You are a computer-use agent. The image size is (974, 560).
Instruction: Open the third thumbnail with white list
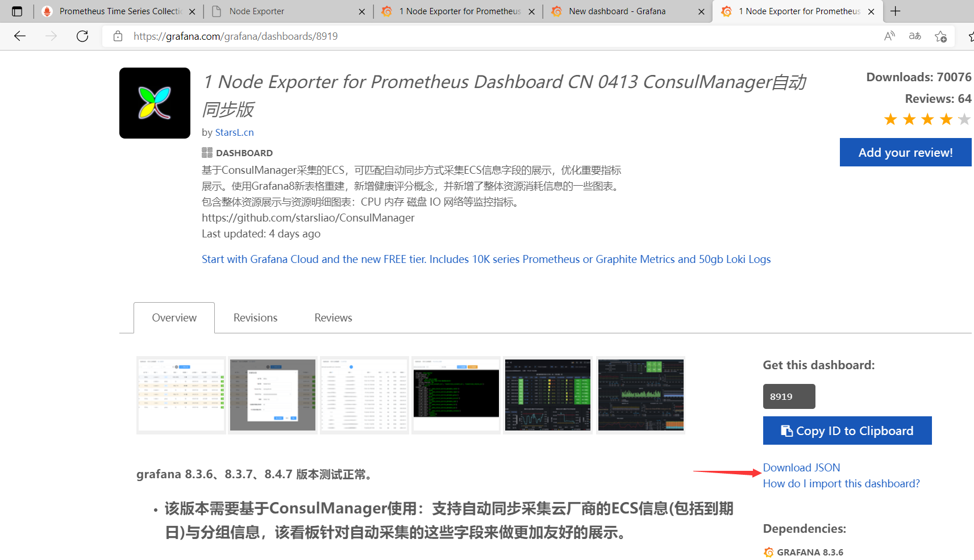tap(364, 395)
